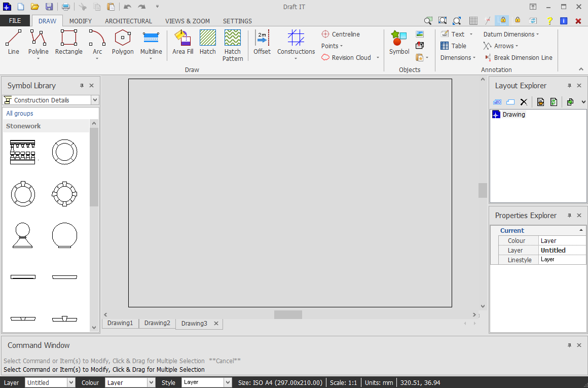The height and width of the screenshot is (388, 588).
Task: Open the Dimensions dropdown
Action: [x=458, y=57]
